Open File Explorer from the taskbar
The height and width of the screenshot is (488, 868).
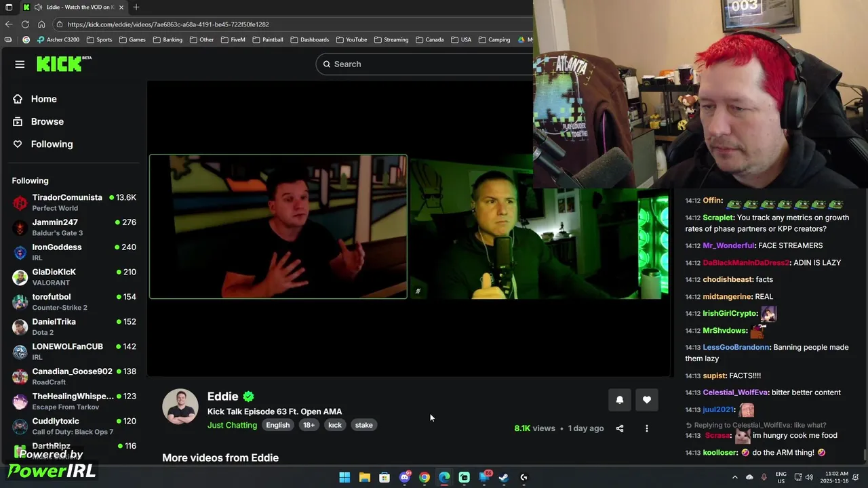point(365,477)
